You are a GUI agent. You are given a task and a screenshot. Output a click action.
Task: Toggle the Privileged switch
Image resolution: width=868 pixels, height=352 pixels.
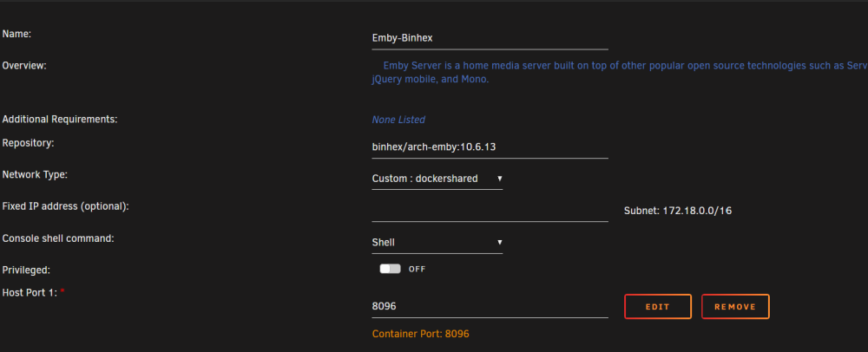[390, 269]
